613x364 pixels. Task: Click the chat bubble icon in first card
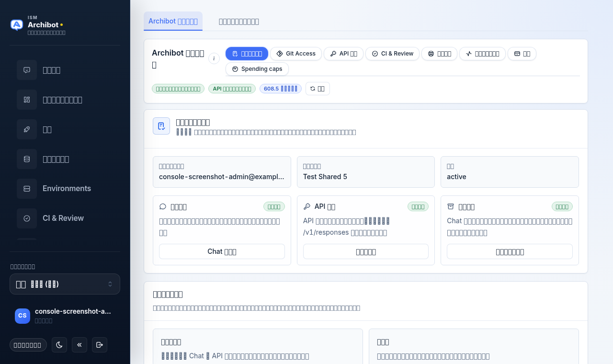163,206
